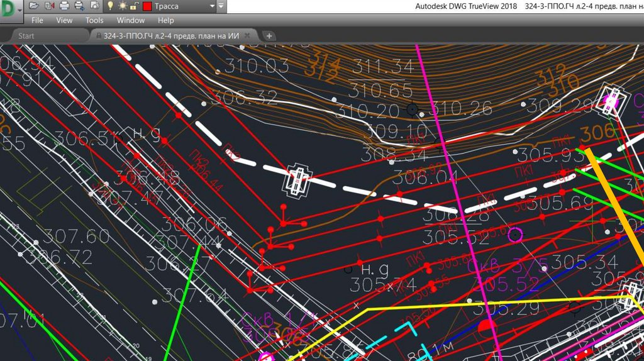Launch DWG Convert from the toolbar
Viewport: 644px width, 361px height.
click(x=49, y=6)
